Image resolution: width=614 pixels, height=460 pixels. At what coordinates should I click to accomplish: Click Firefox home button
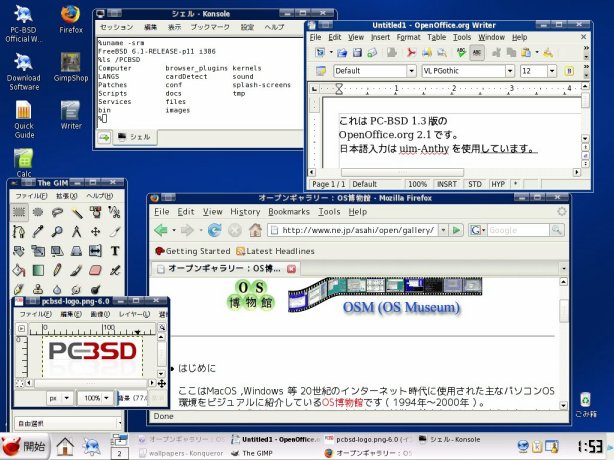(255, 230)
